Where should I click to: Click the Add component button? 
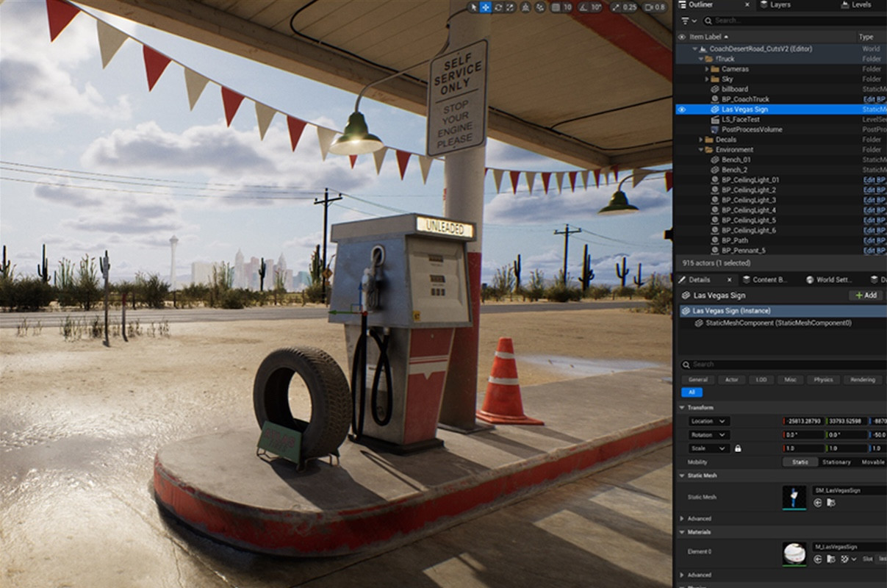tap(865, 295)
